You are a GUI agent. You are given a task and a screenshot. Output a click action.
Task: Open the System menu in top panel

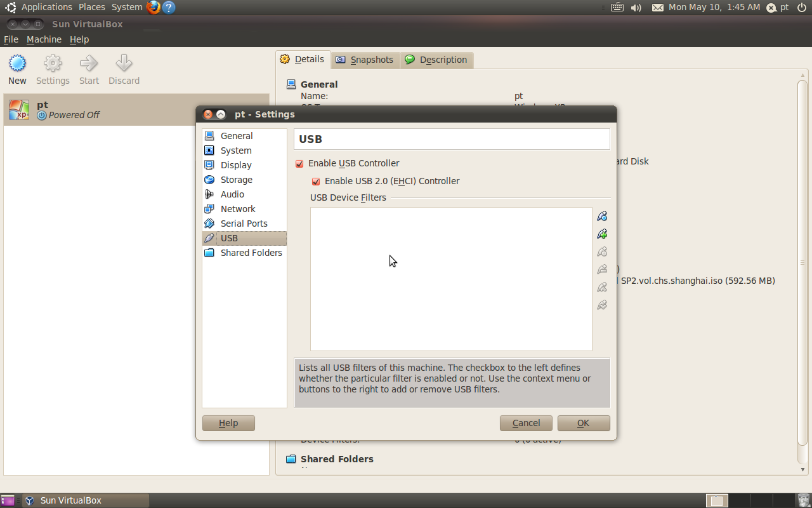[x=127, y=7]
